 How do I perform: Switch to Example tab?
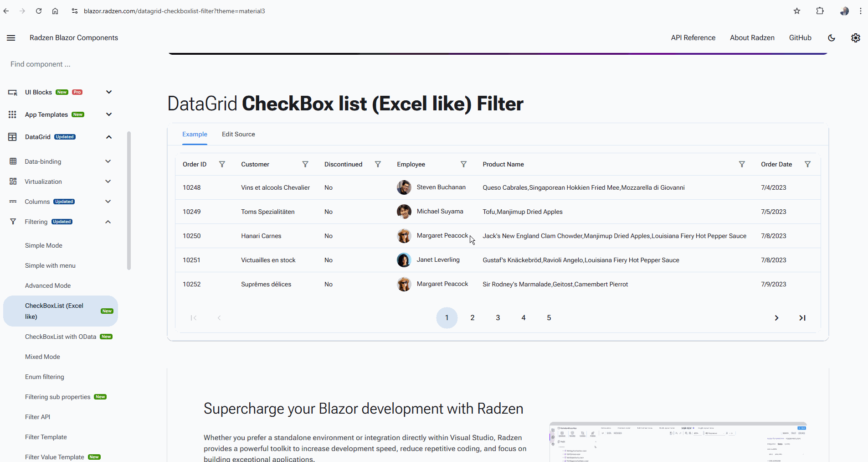point(195,134)
